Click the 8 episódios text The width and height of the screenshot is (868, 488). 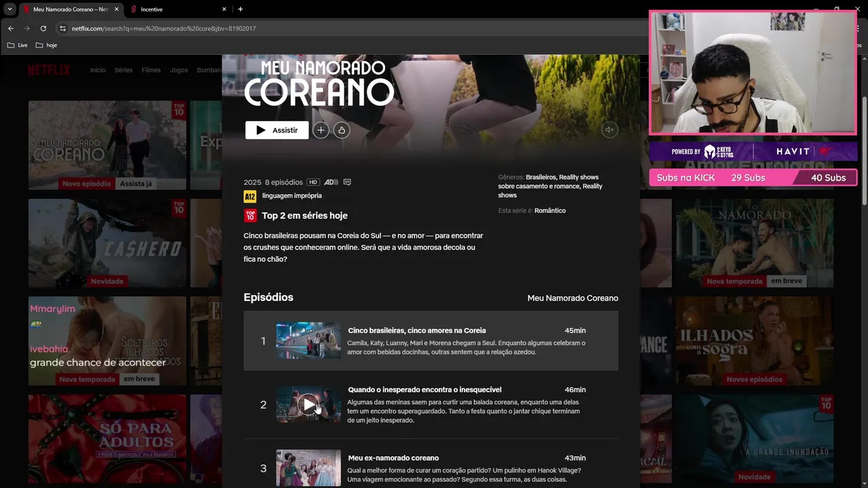coord(284,182)
